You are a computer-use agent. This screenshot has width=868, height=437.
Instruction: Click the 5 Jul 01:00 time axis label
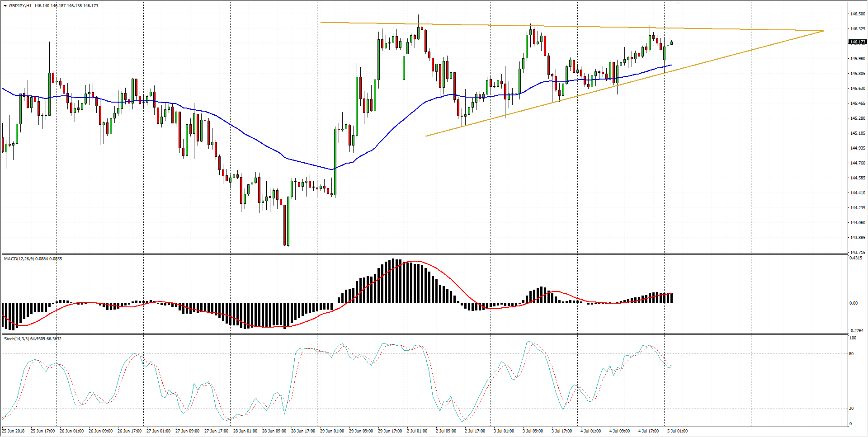point(677,431)
